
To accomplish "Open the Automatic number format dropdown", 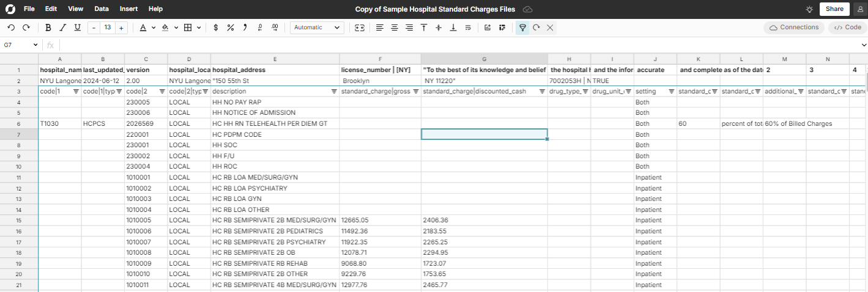I will [x=317, y=27].
